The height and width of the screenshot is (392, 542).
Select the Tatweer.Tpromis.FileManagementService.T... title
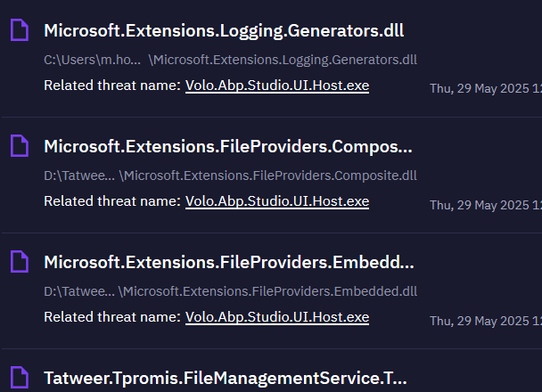226,378
